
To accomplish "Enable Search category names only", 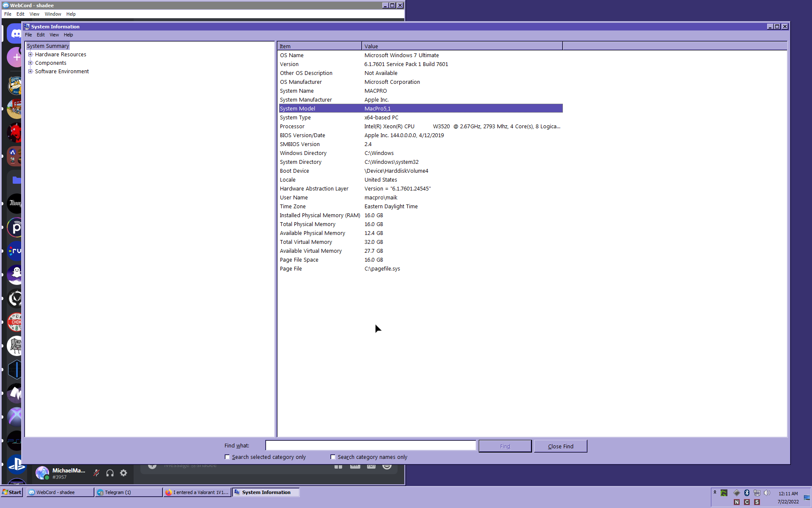I will pyautogui.click(x=333, y=457).
